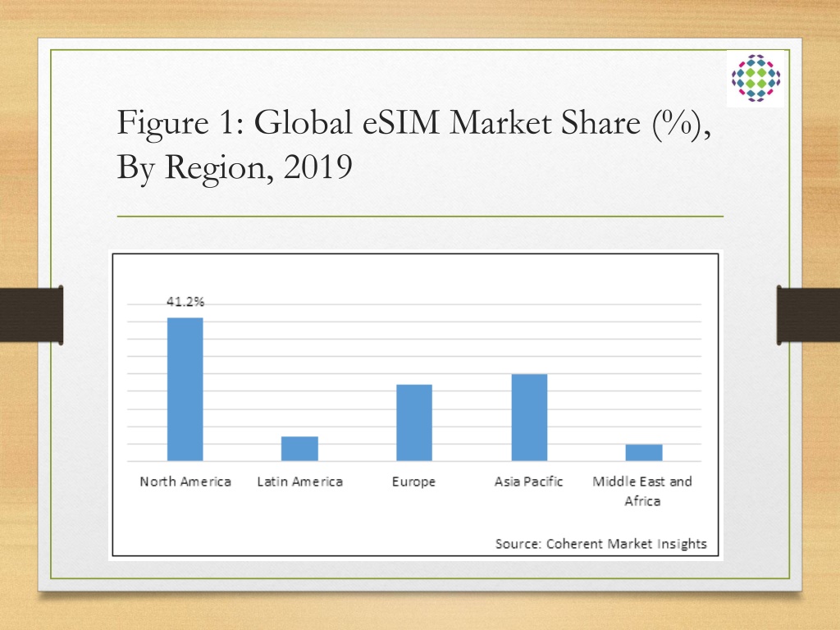Viewport: 840px width, 630px height.
Task: Select the 'Europe' axis label
Action: coord(413,482)
